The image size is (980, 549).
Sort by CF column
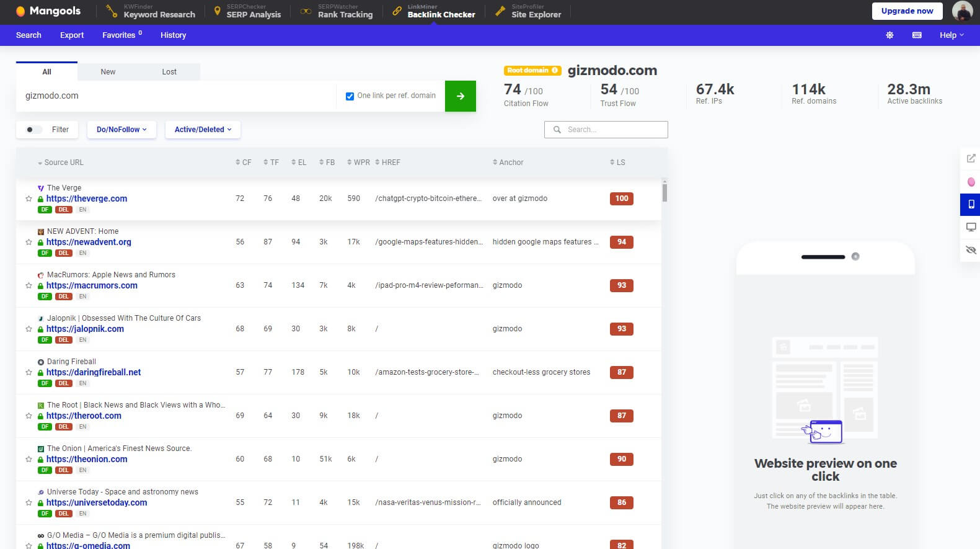click(x=244, y=163)
